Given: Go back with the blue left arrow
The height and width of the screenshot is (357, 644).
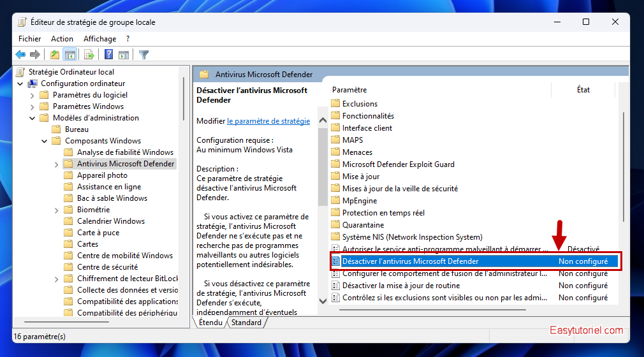Looking at the screenshot, I should (20, 55).
